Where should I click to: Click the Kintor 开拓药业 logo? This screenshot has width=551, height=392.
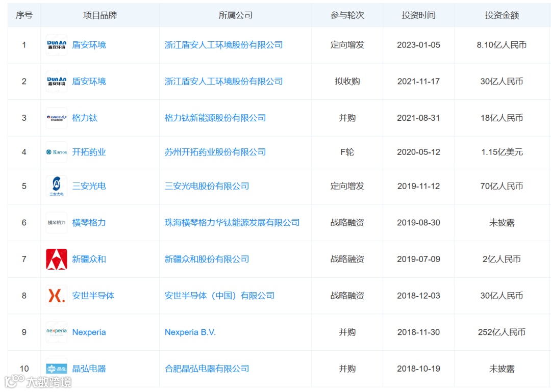(x=56, y=152)
